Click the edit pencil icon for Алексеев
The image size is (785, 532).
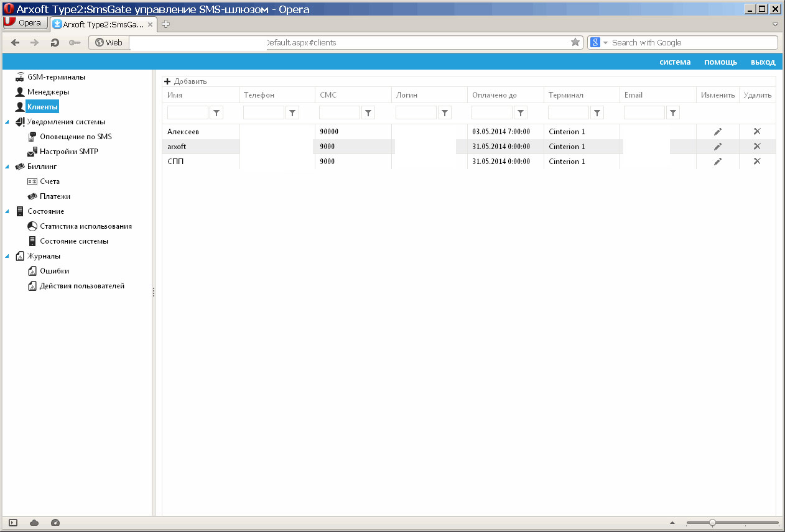pyautogui.click(x=717, y=132)
